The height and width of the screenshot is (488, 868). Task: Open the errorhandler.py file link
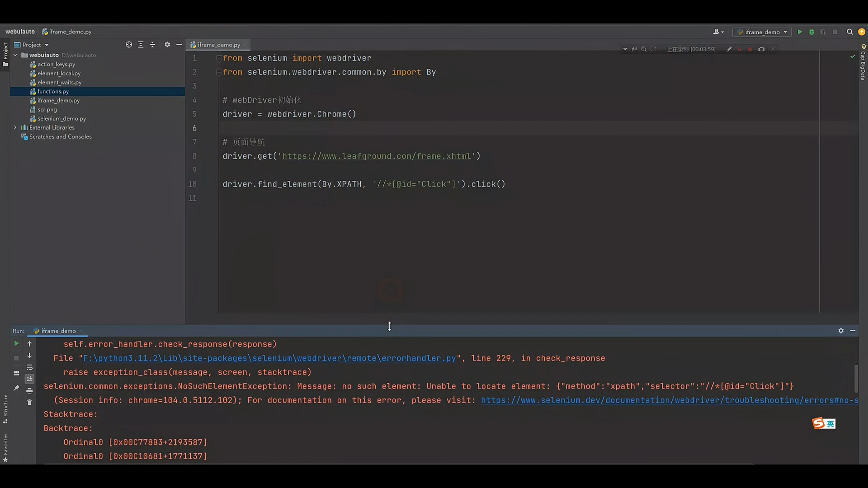[x=269, y=358]
